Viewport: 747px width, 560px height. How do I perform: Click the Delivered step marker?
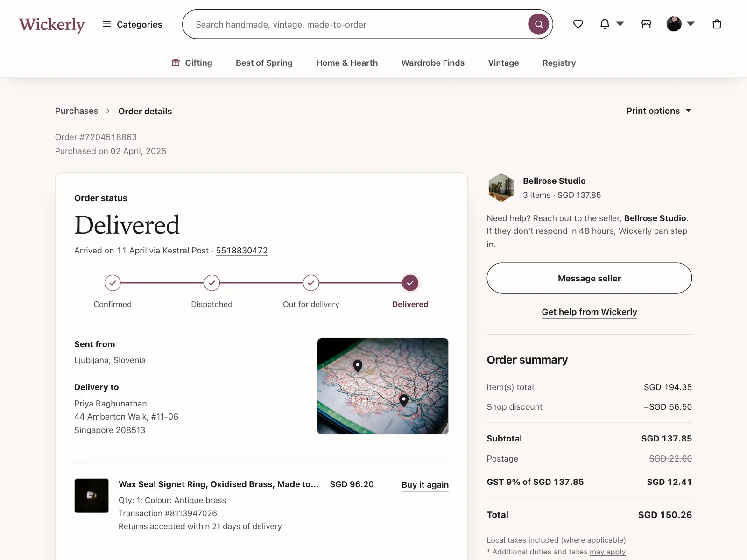pyautogui.click(x=410, y=283)
